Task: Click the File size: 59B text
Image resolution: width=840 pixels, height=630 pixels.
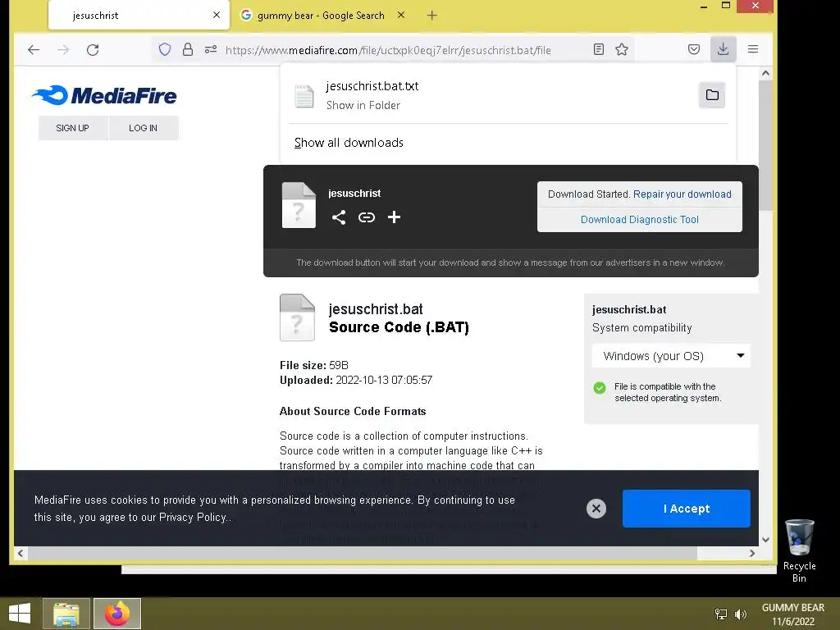Action: 314,365
